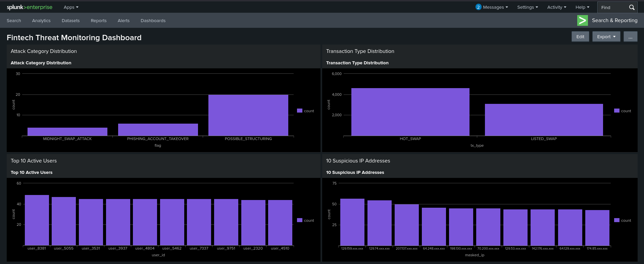The height and width of the screenshot is (264, 644).
Task: Click the Messages count badge icon
Action: [478, 7]
